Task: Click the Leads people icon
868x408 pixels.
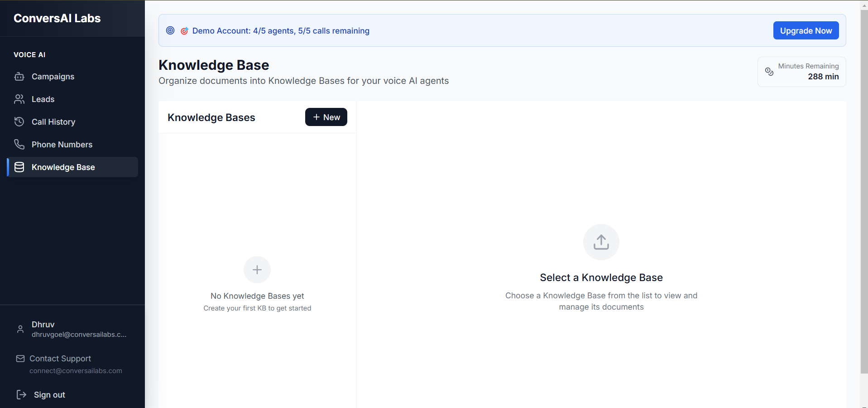Action: (x=19, y=99)
